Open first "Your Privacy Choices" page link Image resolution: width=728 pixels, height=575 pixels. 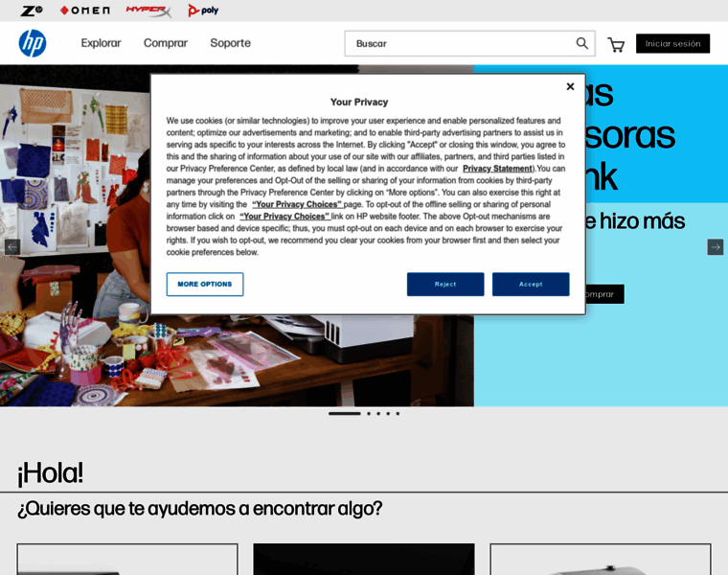297,204
